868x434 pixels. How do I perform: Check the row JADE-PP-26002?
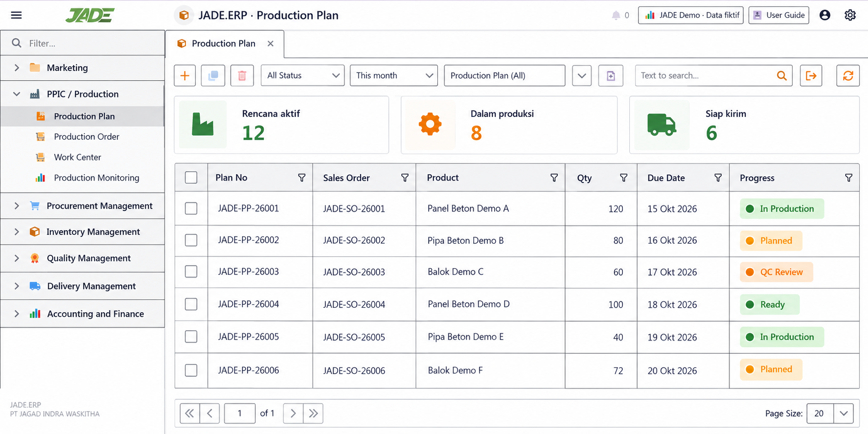[x=191, y=240]
